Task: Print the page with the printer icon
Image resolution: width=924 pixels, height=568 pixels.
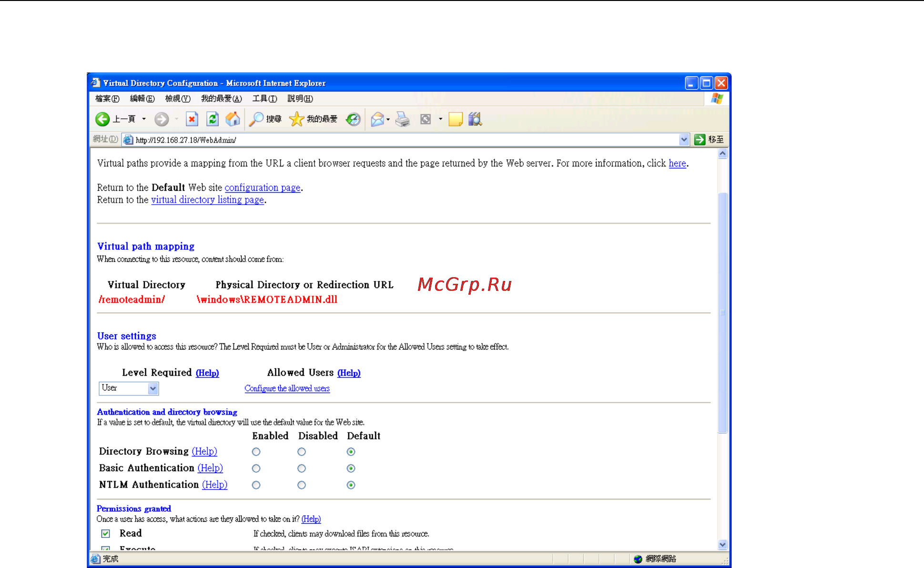Action: tap(403, 119)
